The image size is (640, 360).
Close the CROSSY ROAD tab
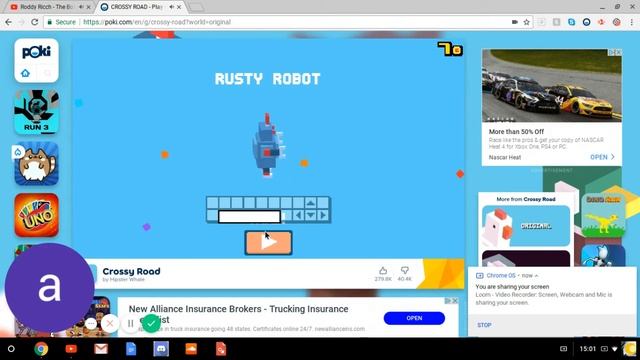coord(179,7)
